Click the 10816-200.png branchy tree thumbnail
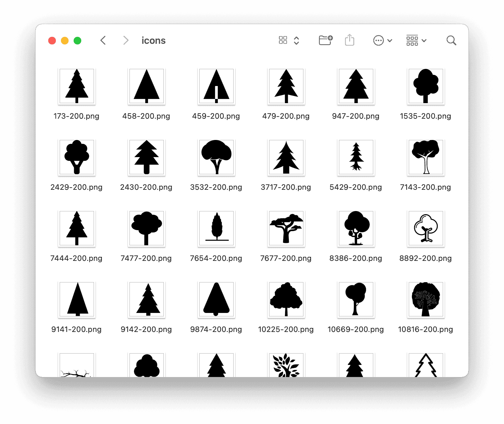Screen dimensions: 504x424 426,300
